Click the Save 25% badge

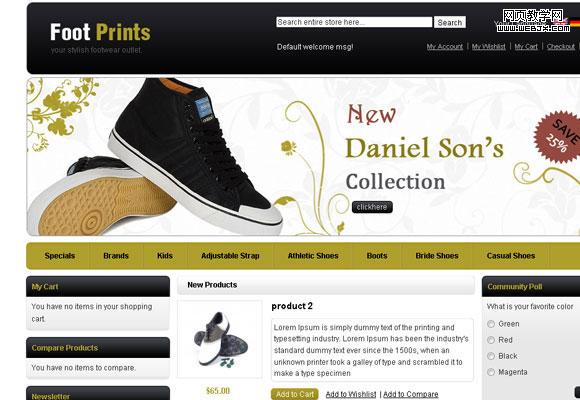(559, 137)
